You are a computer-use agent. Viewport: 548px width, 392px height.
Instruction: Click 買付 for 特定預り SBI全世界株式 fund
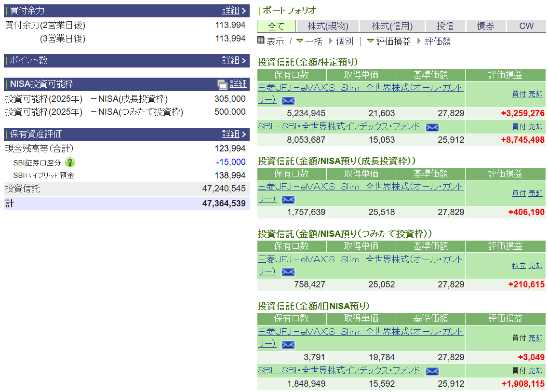[x=519, y=127]
